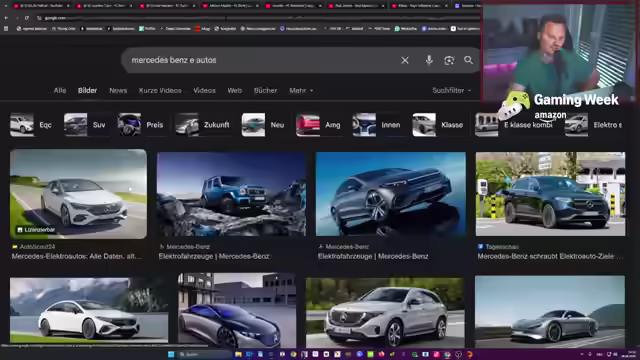Open the dark concept car with blue glow

click(237, 311)
